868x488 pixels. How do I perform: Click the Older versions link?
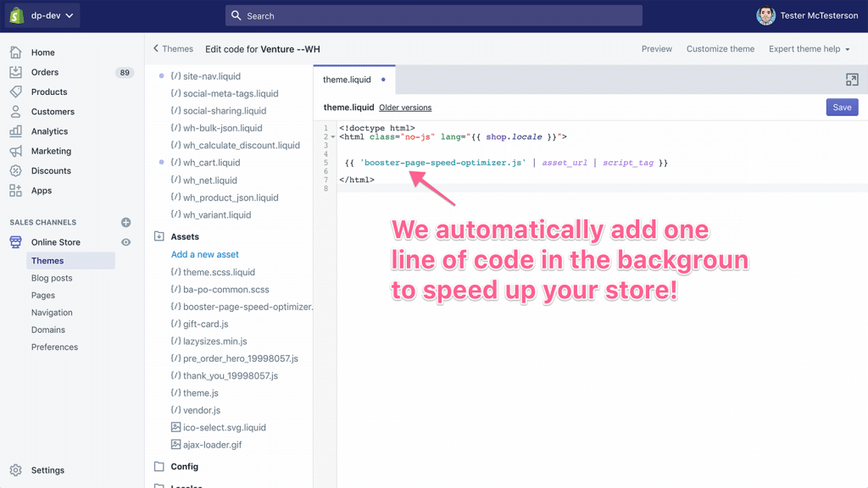pos(405,108)
